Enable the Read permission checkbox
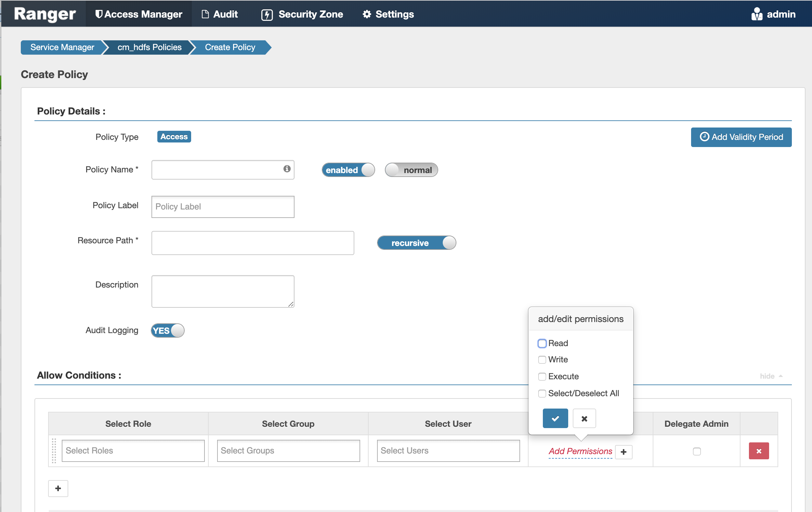This screenshot has width=812, height=512. [542, 343]
